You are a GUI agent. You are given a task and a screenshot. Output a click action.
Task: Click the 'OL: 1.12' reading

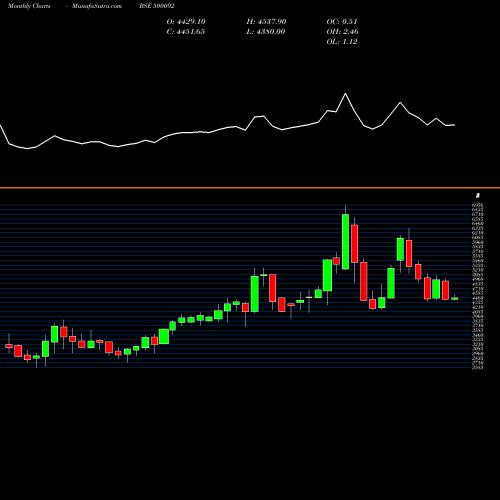coord(342,42)
